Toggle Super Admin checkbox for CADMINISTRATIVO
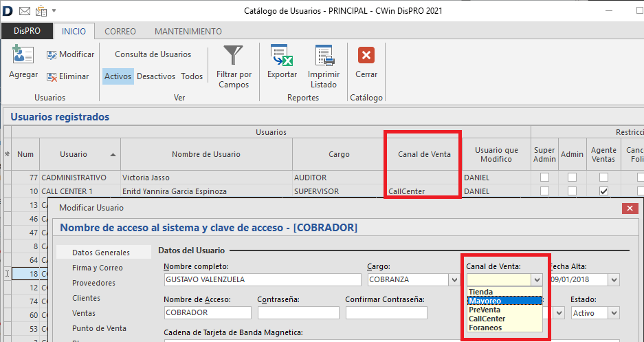 544,178
